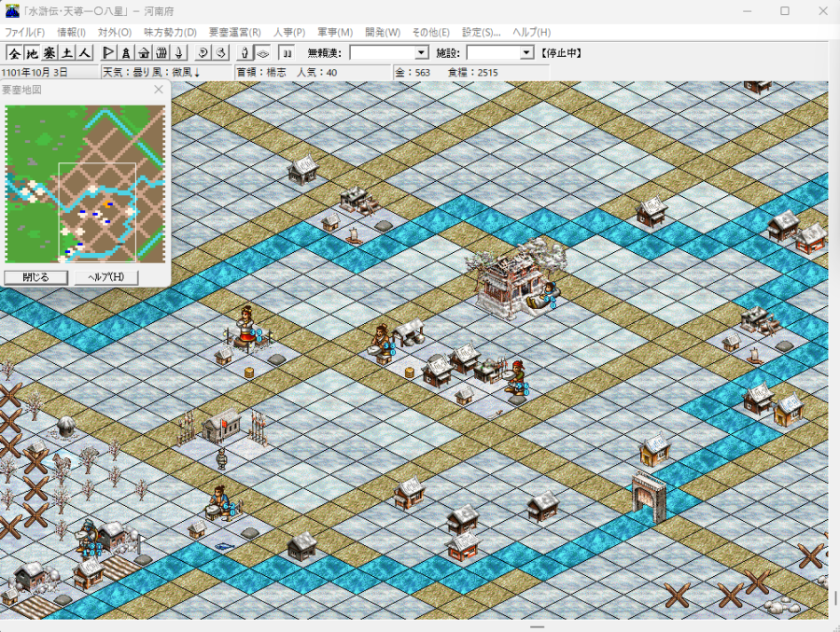
Task: Toggle the tile grid display icon
Action: pos(261,53)
